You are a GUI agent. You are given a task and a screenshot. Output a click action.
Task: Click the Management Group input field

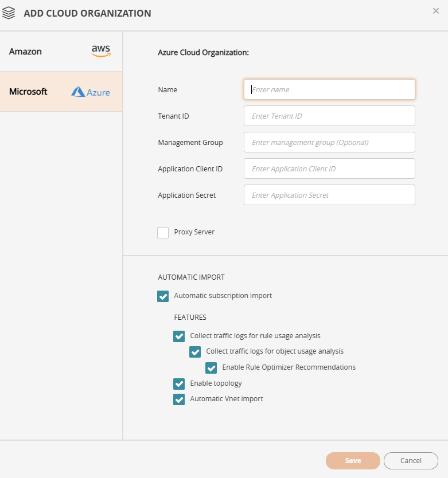(x=329, y=142)
